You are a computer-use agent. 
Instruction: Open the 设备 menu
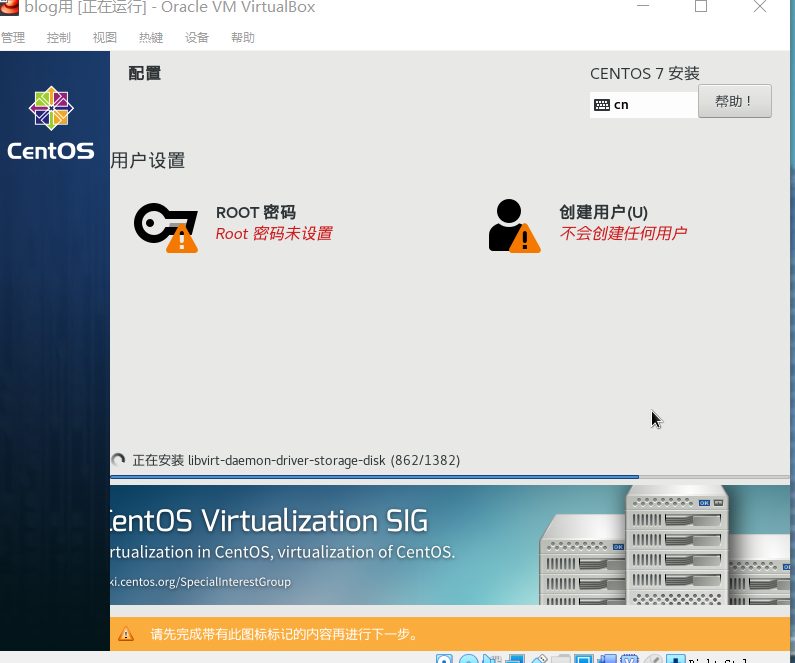[x=197, y=38]
